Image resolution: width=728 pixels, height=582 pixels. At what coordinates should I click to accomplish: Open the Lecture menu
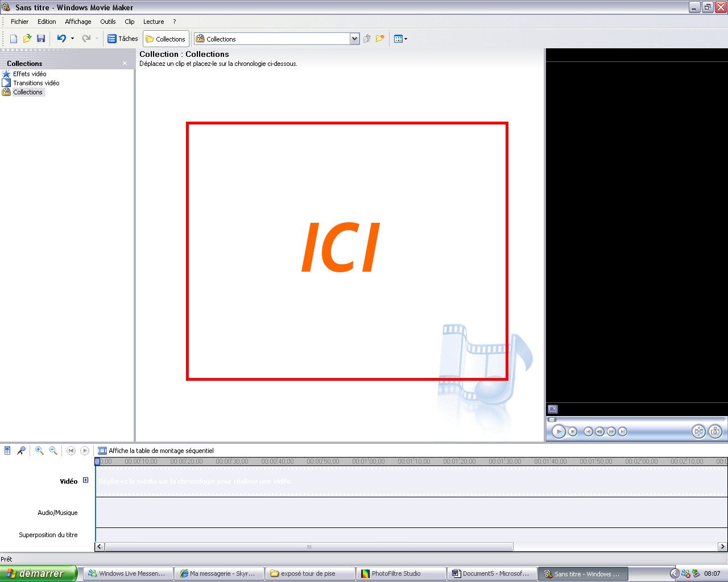coord(154,22)
